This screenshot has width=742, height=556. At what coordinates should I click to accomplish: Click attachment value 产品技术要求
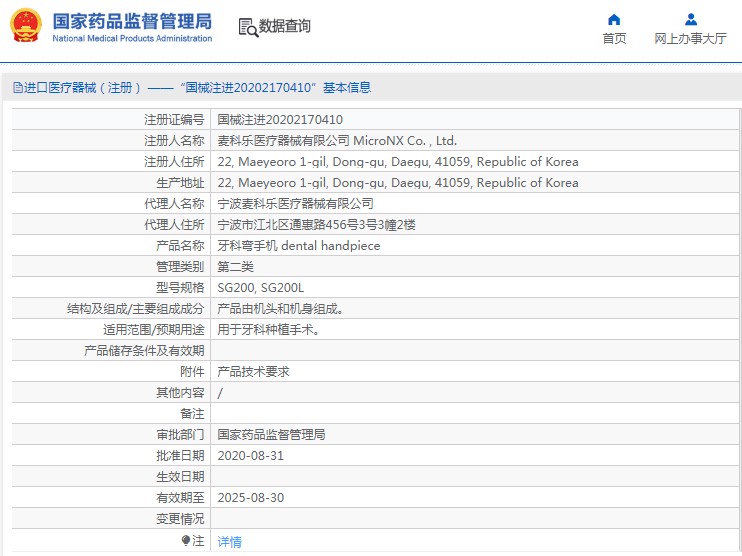click(253, 371)
